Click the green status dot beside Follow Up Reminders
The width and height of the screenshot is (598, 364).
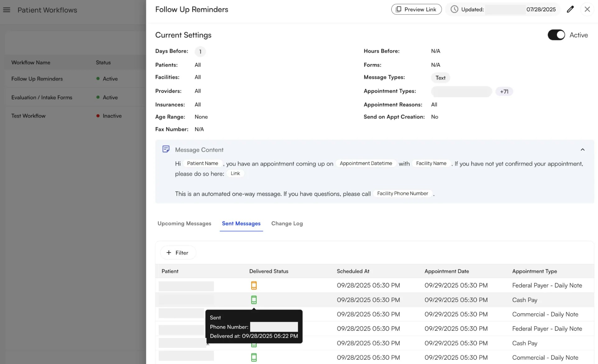point(98,79)
